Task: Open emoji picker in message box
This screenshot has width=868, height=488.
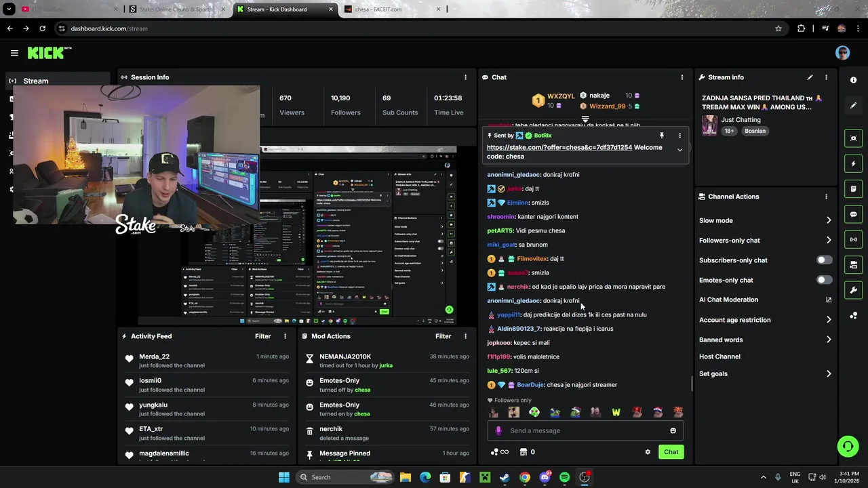Action: (x=673, y=430)
